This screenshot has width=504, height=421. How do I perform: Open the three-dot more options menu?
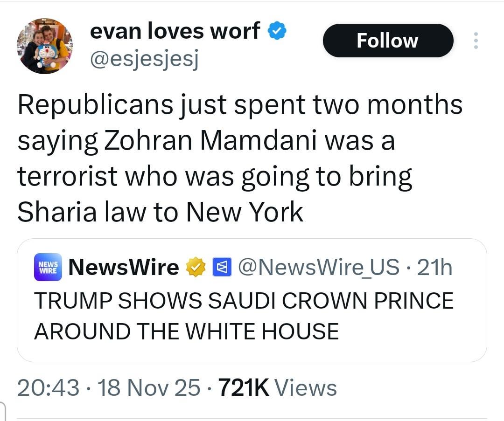(476, 41)
